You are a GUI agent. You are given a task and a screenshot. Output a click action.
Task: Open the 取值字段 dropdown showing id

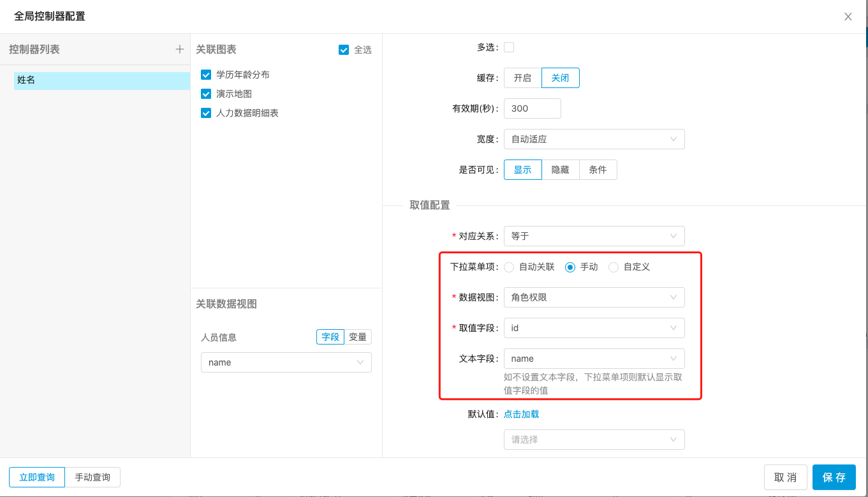[x=594, y=328]
